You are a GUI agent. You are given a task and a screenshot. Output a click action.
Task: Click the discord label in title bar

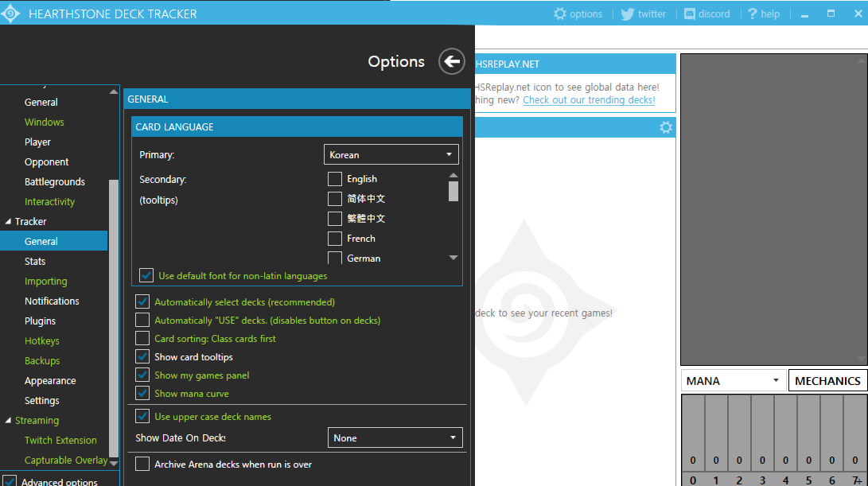[714, 14]
